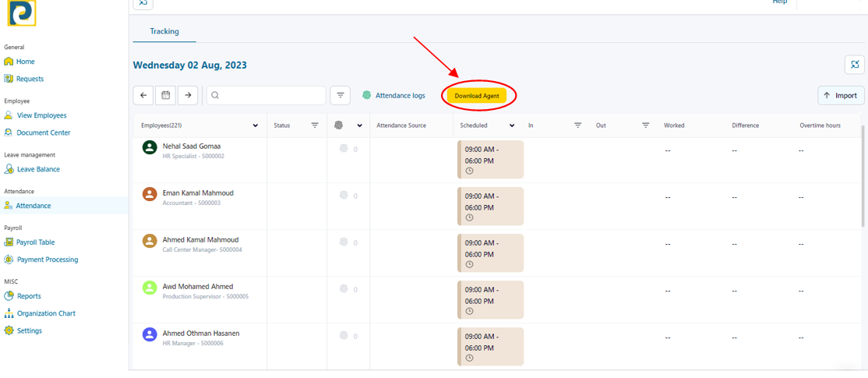Open Settings from the sidebar
The width and height of the screenshot is (868, 378).
pyautogui.click(x=30, y=331)
